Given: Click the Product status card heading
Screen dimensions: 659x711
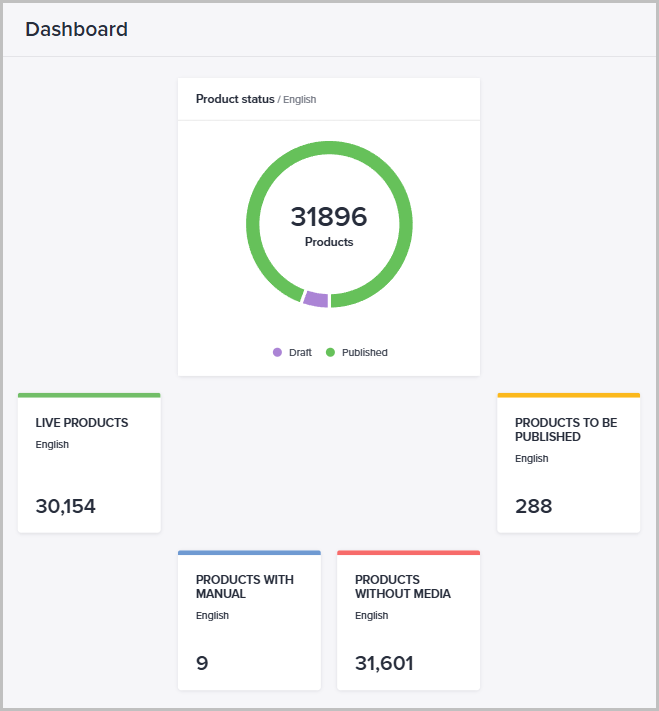Looking at the screenshot, I should coord(235,99).
